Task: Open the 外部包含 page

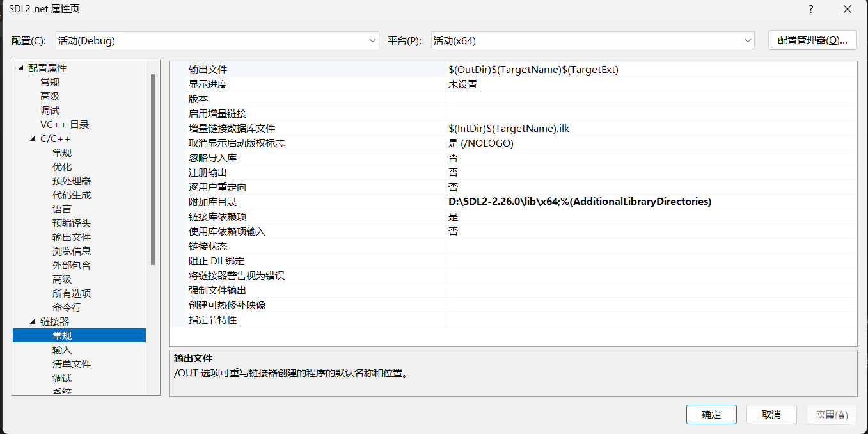Action: (x=72, y=265)
